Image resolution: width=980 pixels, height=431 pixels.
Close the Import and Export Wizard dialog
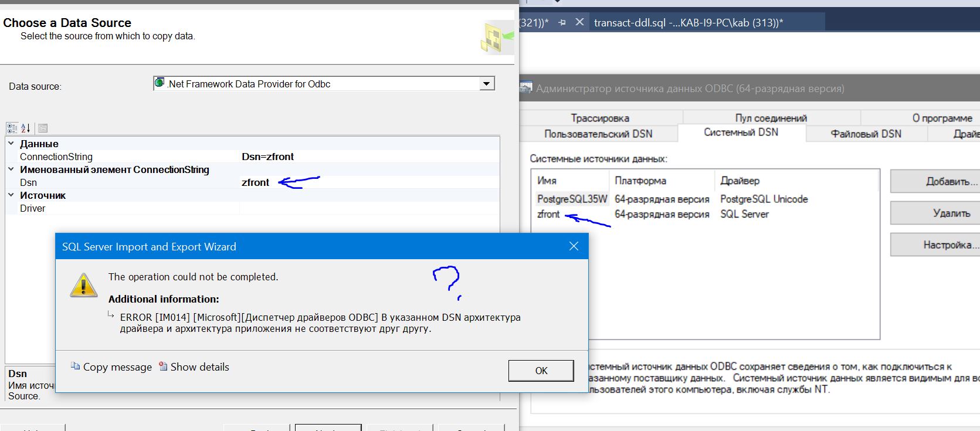click(574, 247)
